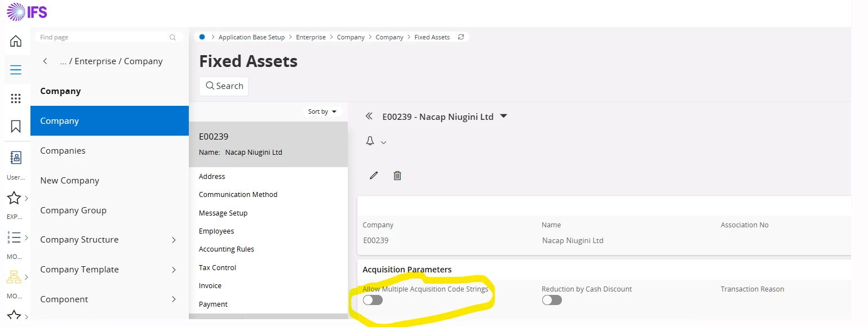Select Companies in navigation menu
The image size is (868, 327).
[109, 151]
